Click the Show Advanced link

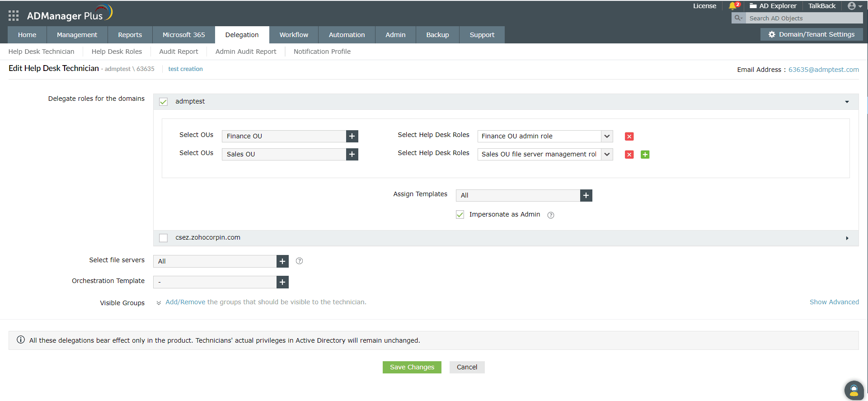834,302
